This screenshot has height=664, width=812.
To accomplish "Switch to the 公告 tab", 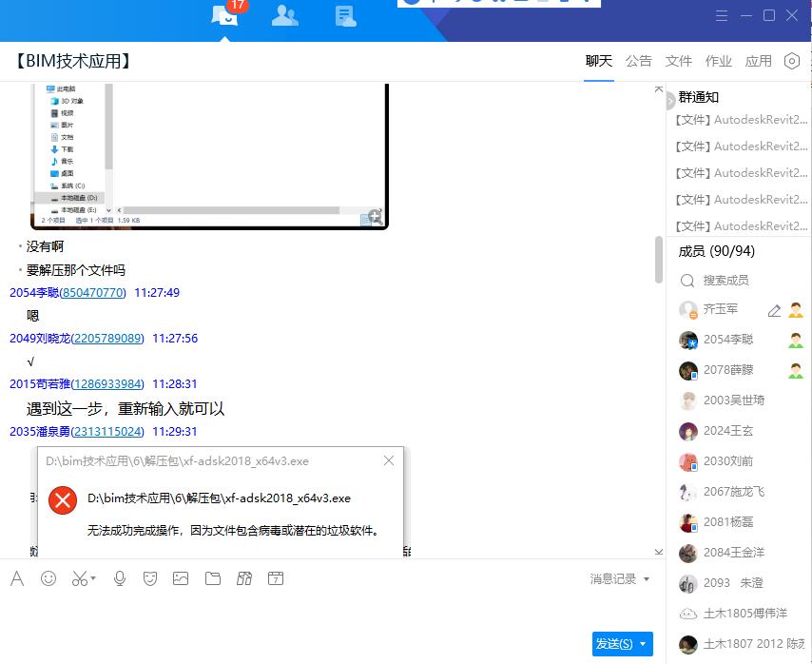I will [x=638, y=61].
